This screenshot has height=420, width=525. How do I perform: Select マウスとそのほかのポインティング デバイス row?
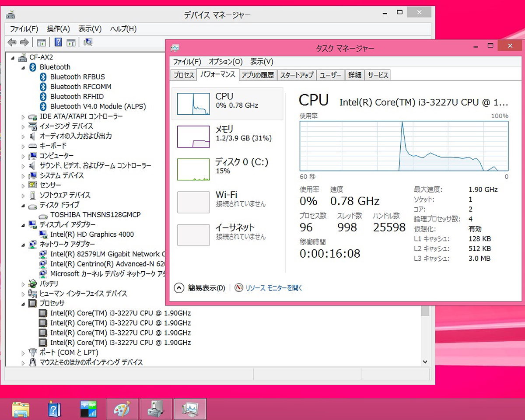click(91, 362)
